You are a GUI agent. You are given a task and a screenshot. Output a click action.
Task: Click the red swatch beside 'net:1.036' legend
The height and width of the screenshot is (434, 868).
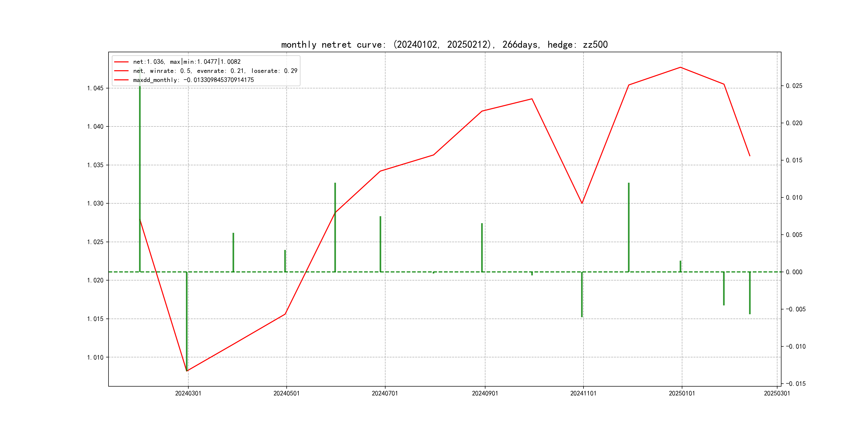point(121,62)
